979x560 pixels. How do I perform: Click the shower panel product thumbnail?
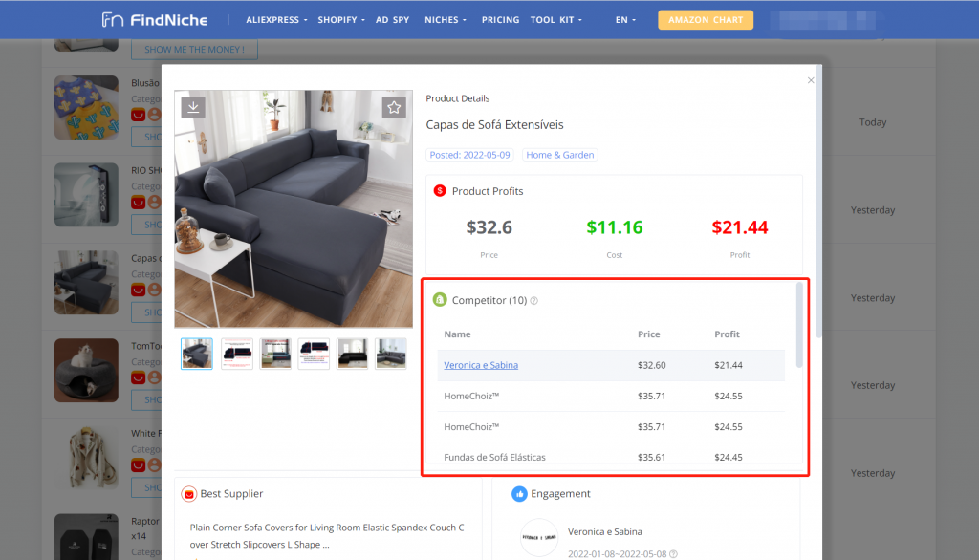click(x=86, y=195)
